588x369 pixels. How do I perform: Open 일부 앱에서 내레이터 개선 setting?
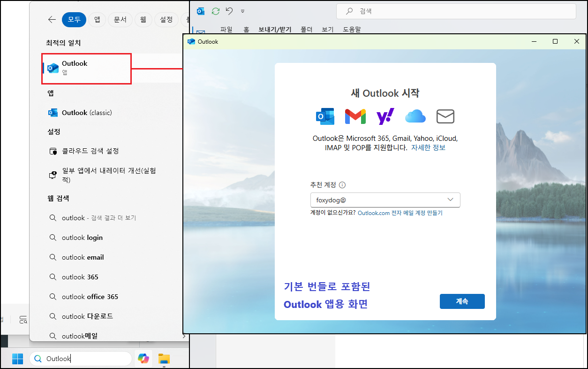coord(102,175)
